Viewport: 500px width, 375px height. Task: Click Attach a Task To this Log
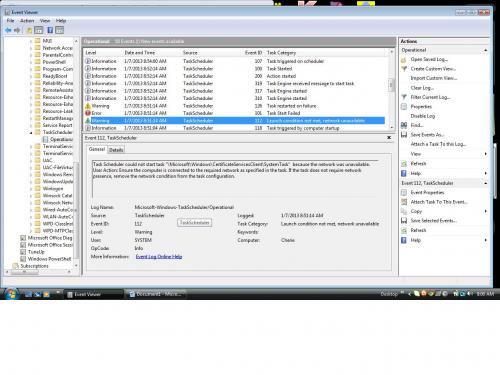coord(438,144)
